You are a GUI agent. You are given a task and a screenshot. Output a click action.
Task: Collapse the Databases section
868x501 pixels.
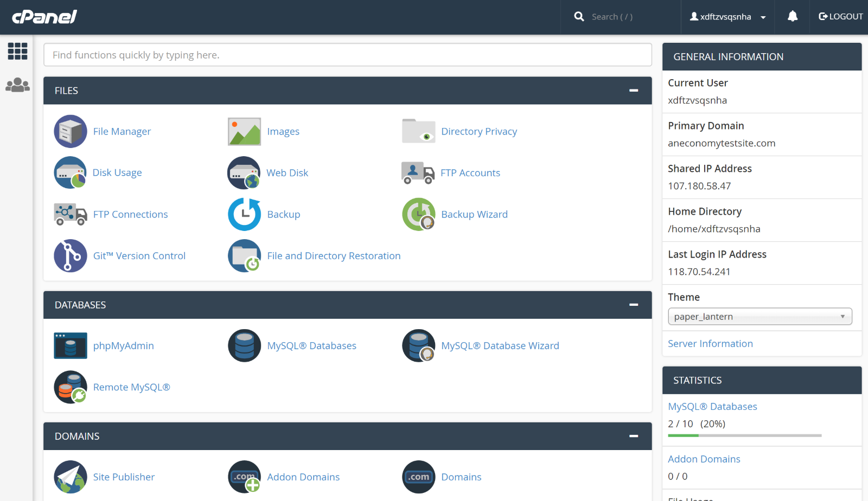coord(634,305)
